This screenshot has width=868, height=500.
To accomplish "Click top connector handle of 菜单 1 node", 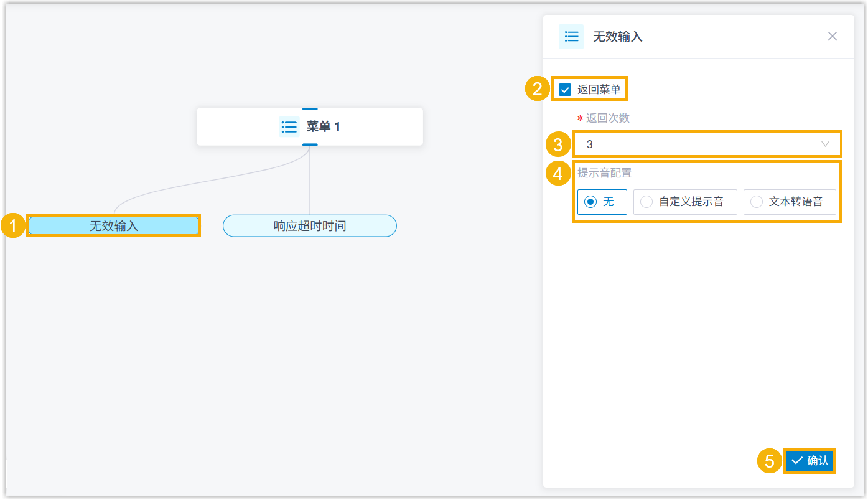I will pos(310,109).
